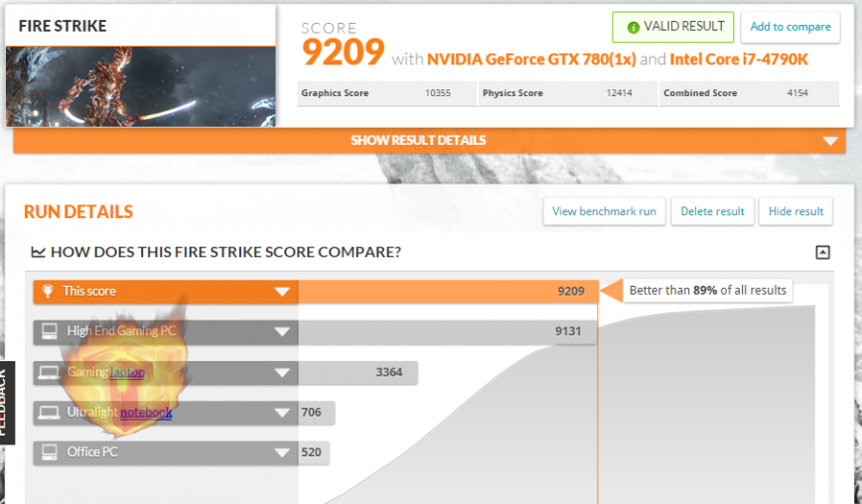Viewport: 862px width, 504px height.
Task: Click the desktop icon beside Office PC
Action: point(50,452)
